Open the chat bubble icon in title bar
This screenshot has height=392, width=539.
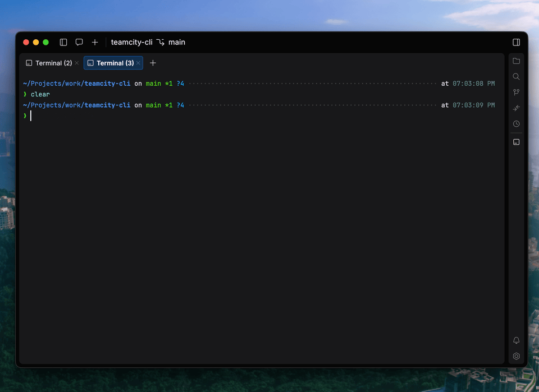[79, 42]
